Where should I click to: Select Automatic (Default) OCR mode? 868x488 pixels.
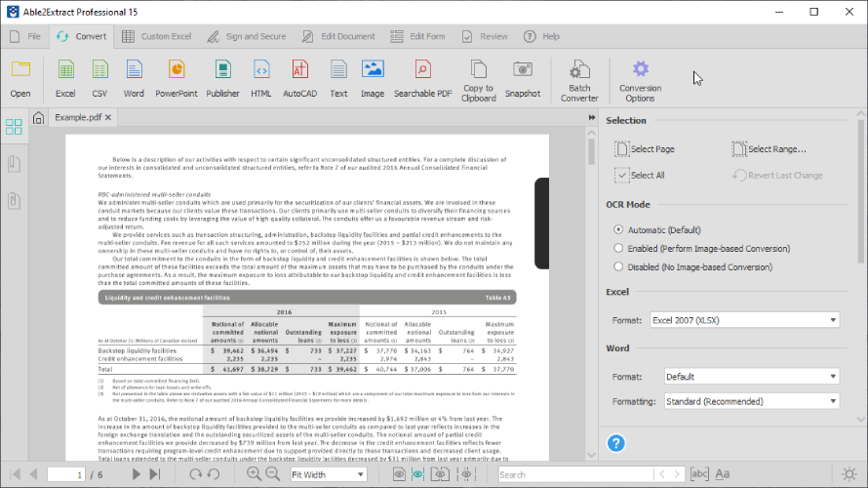[618, 229]
